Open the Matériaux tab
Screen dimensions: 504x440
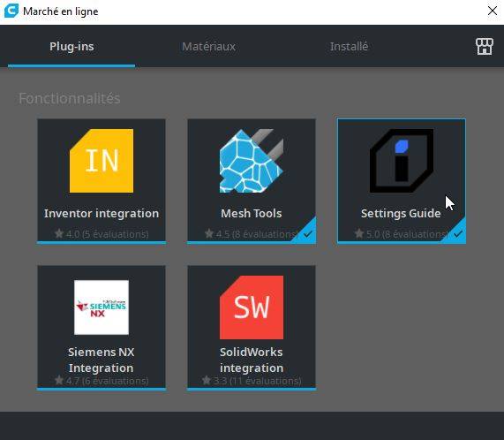point(208,47)
